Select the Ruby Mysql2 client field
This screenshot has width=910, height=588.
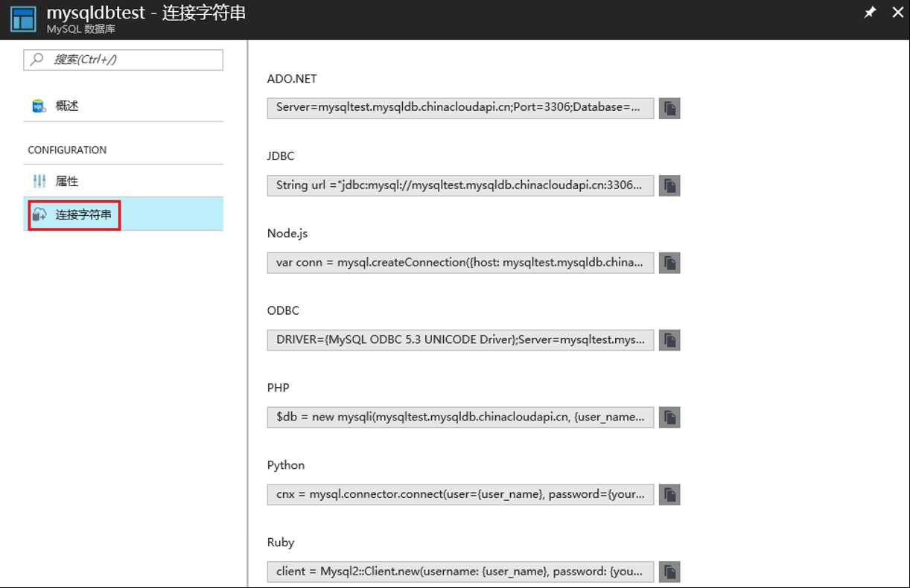click(461, 572)
